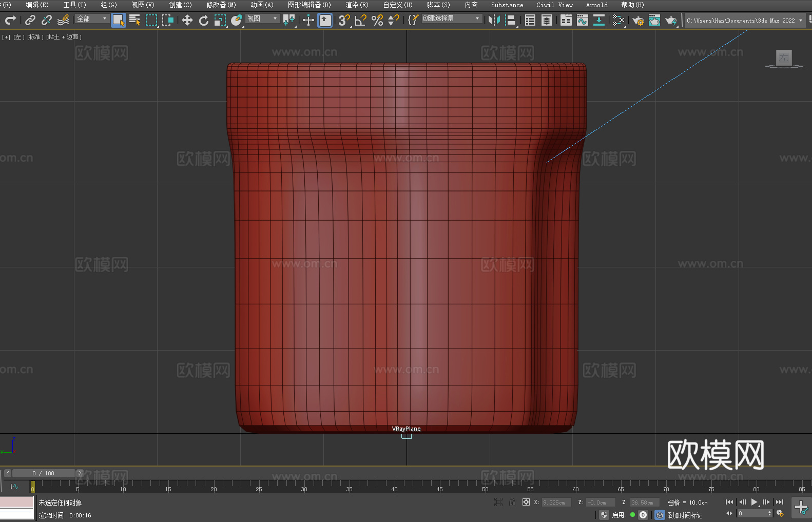The width and height of the screenshot is (812, 522).
Task: Open the 工具(T) menu
Action: click(x=74, y=5)
